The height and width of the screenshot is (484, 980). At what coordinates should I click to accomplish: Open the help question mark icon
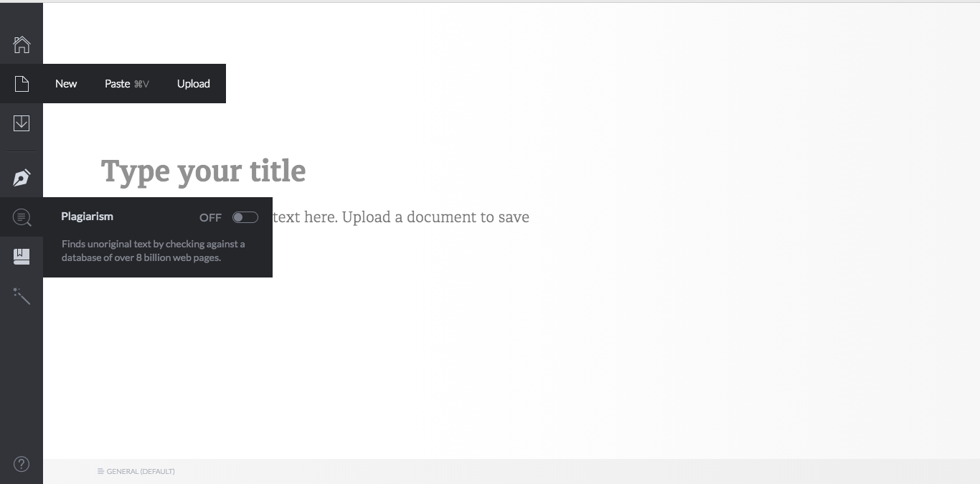coord(22,464)
